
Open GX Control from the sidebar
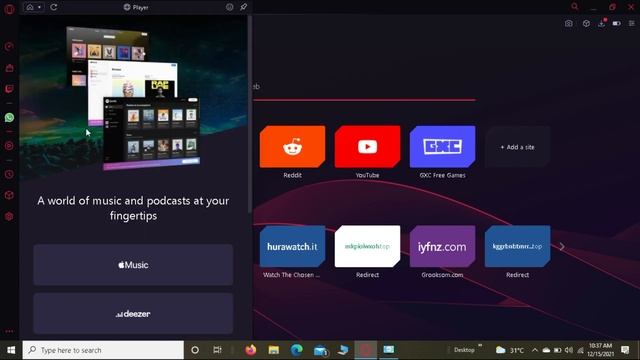click(x=9, y=47)
